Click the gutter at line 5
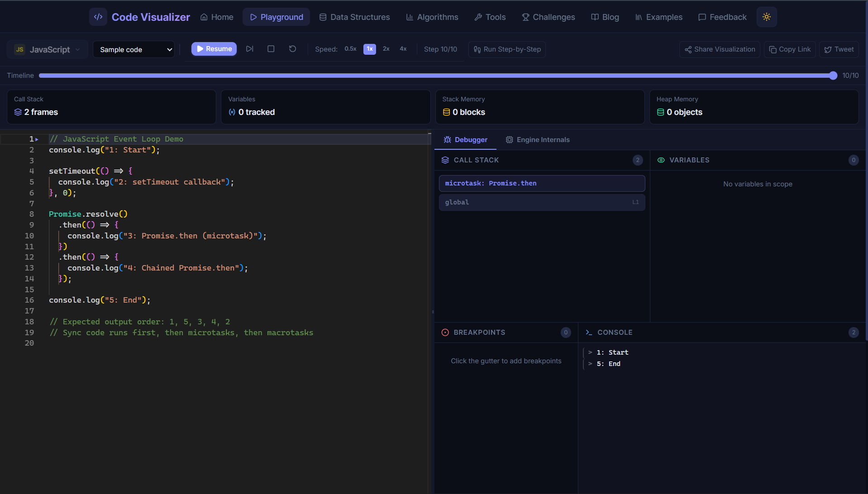 click(x=32, y=182)
